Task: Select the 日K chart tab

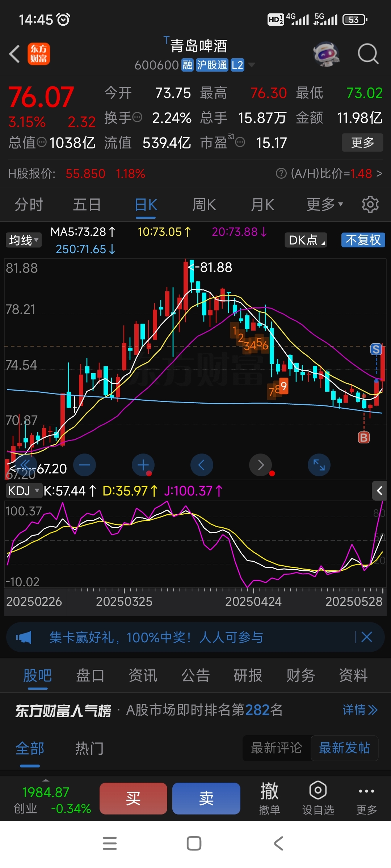Action: (x=146, y=205)
